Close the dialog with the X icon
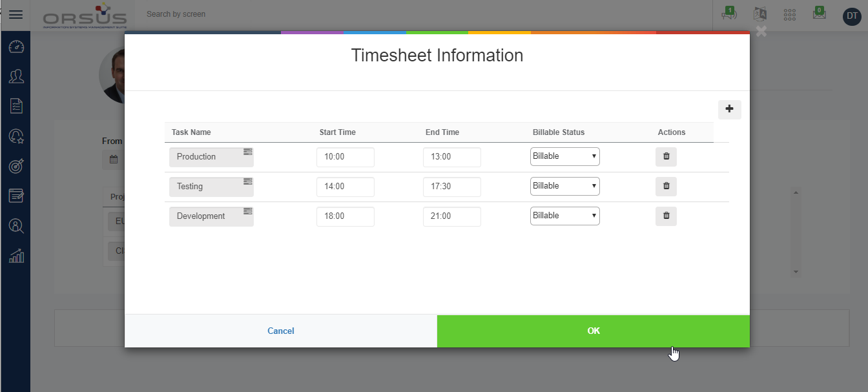868x392 pixels. coord(761,31)
